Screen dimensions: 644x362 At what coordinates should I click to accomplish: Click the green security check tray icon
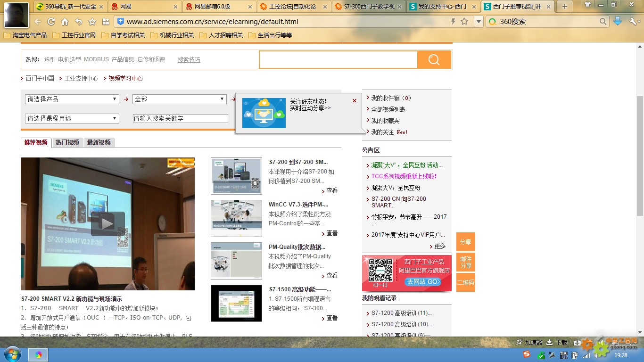pyautogui.click(x=542, y=355)
